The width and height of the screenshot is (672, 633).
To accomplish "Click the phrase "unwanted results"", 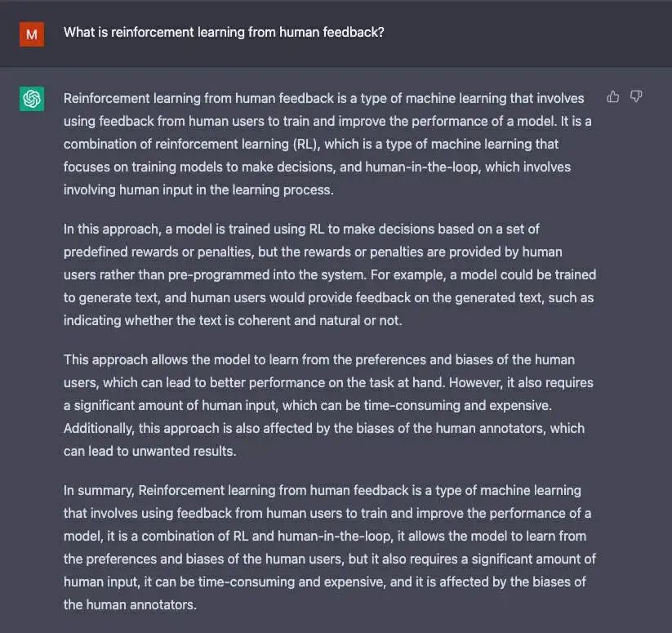I will pos(185,452).
